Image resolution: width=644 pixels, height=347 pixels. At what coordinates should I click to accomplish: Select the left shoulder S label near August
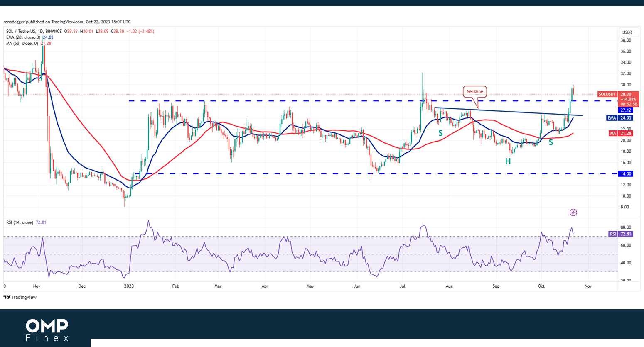coord(440,134)
